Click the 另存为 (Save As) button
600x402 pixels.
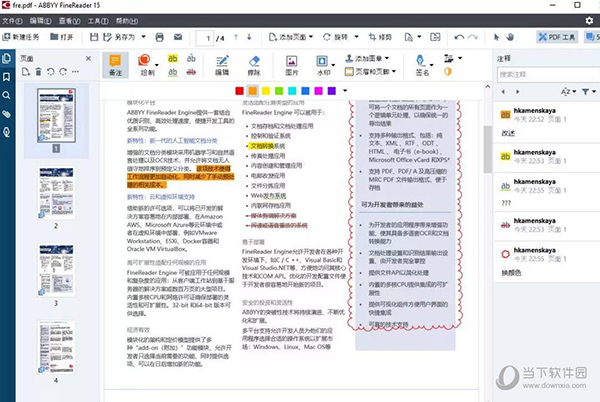(119, 37)
